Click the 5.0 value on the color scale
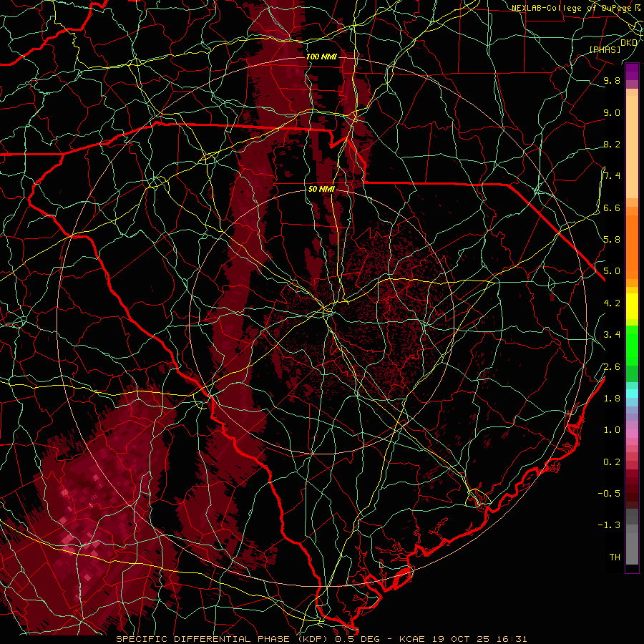The image size is (644, 644). tap(612, 271)
